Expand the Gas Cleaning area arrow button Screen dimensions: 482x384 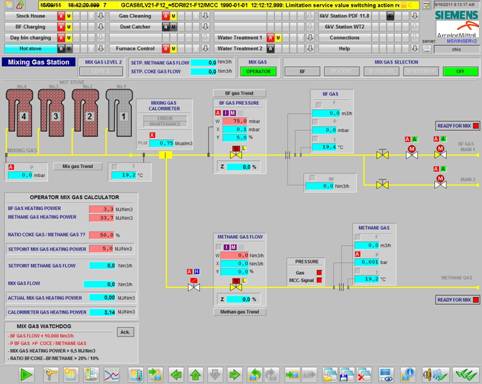tap(205, 16)
